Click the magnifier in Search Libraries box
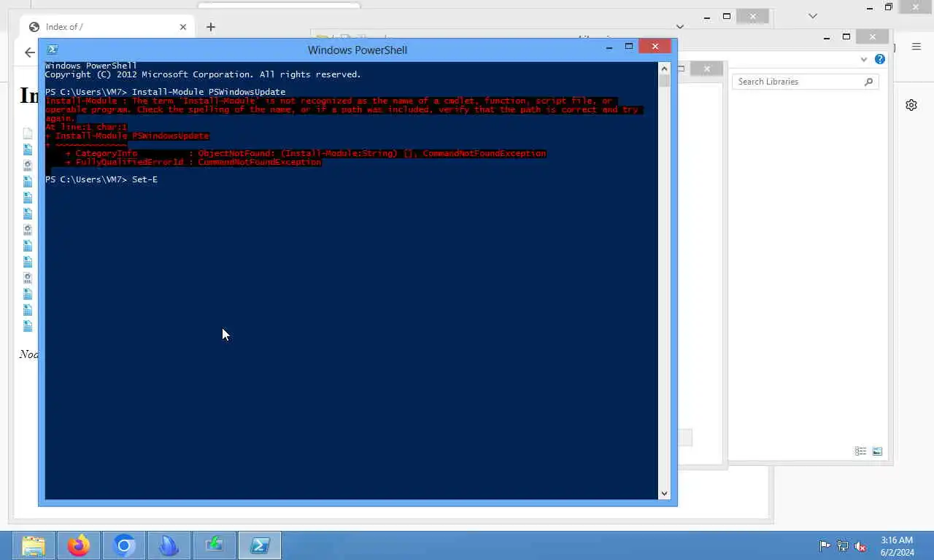This screenshot has height=560, width=934. click(868, 82)
